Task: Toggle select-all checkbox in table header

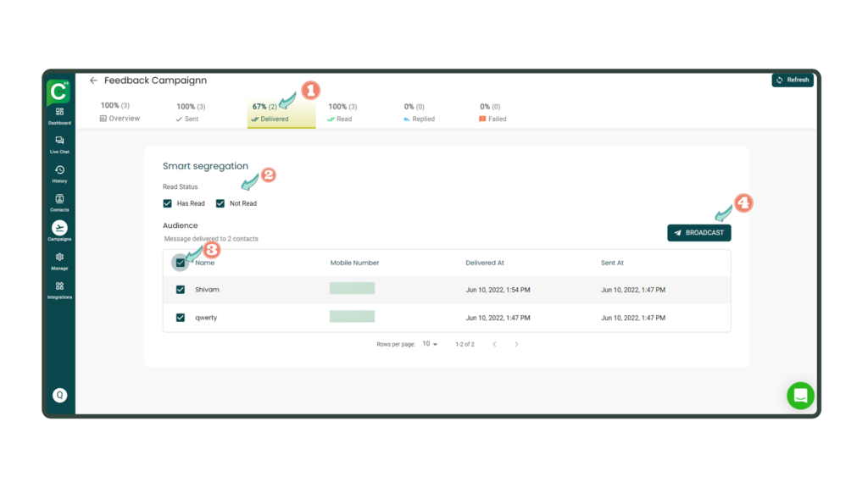Action: [x=181, y=263]
